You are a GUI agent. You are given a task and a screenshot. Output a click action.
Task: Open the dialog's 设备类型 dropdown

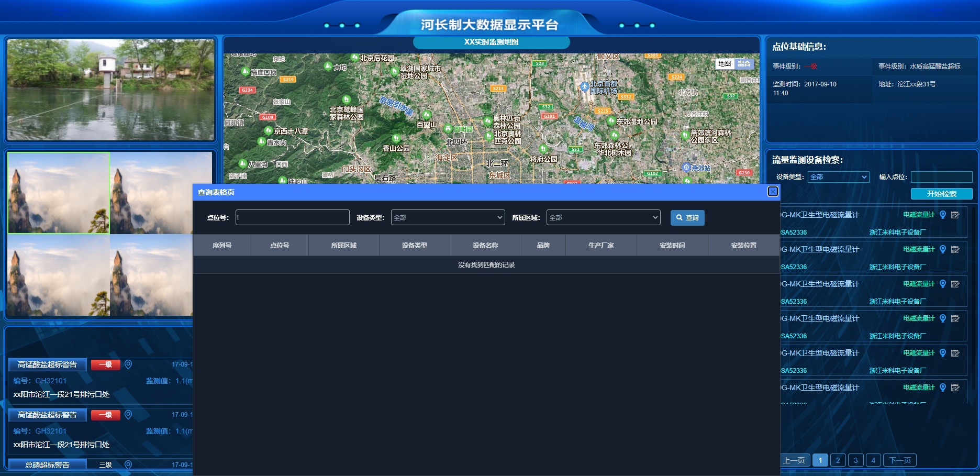[x=448, y=217]
